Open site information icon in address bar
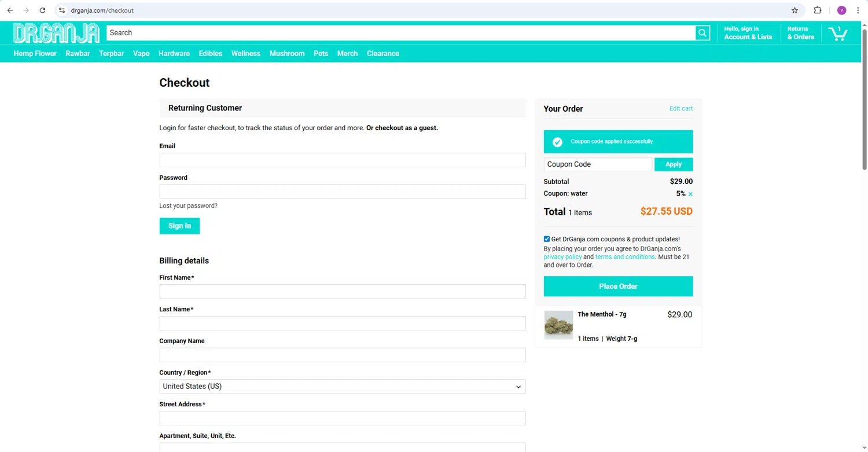 [62, 10]
